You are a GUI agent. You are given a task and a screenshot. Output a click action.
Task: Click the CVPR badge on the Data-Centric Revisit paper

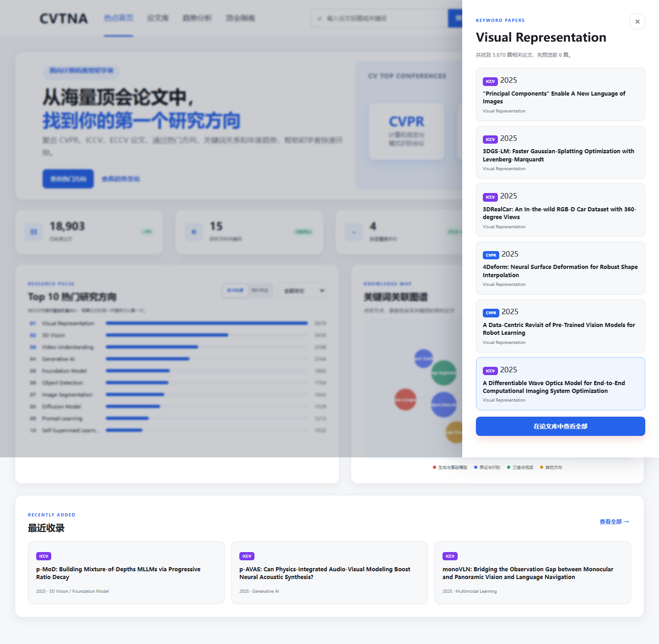click(x=491, y=313)
